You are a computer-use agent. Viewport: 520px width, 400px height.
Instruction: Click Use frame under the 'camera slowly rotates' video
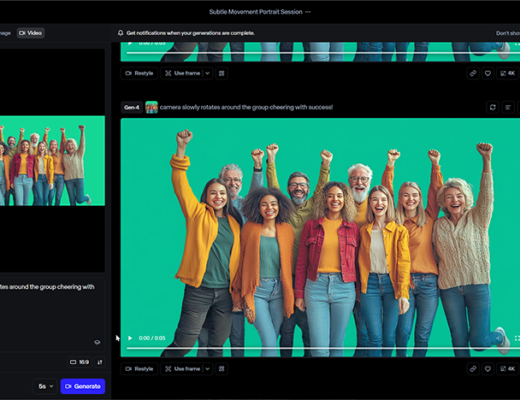click(182, 369)
